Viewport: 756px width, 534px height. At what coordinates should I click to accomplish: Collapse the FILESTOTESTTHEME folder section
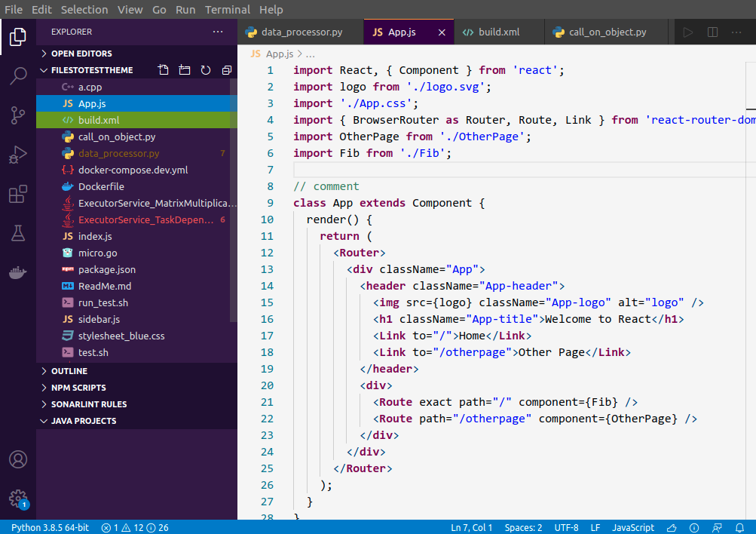coord(92,70)
